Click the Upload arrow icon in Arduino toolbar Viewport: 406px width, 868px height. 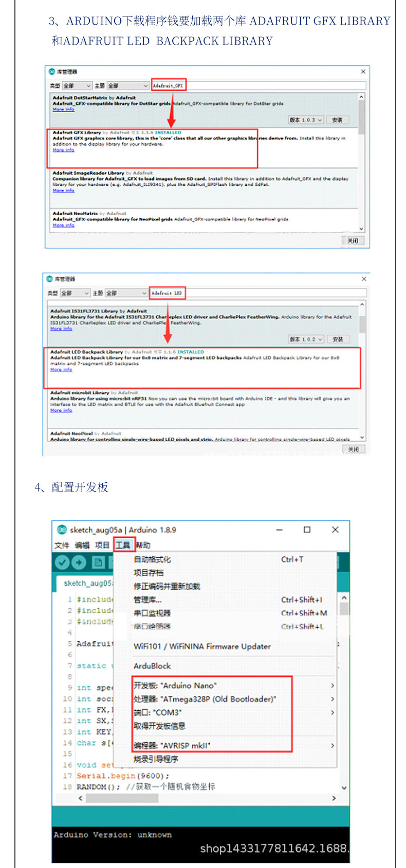pyautogui.click(x=79, y=562)
